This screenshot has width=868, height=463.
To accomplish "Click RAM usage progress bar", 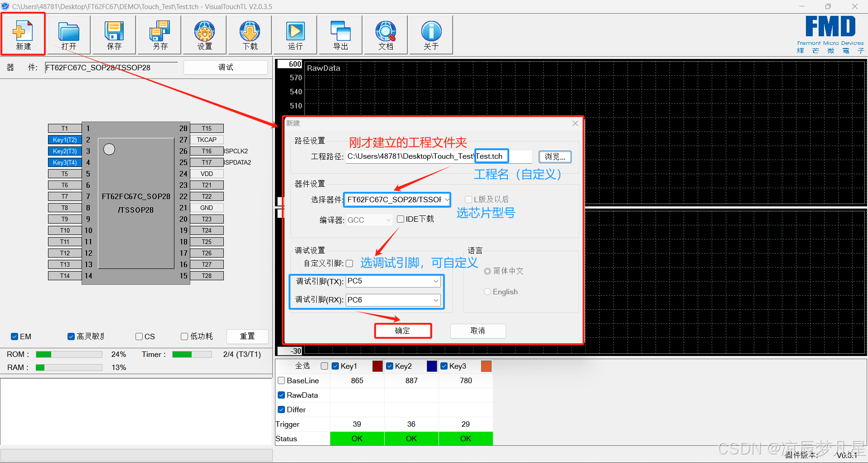I will 69,367.
